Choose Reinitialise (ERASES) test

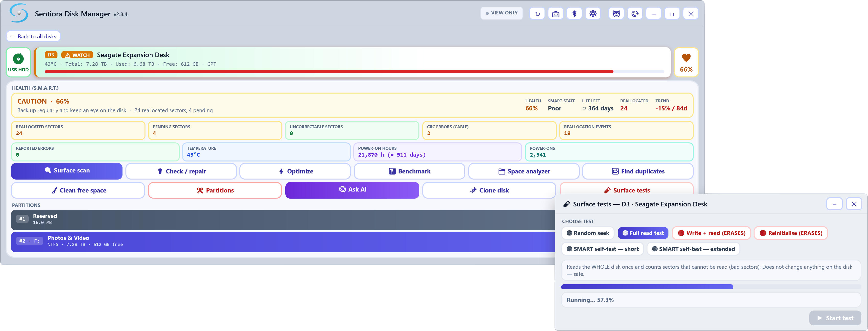tap(790, 233)
